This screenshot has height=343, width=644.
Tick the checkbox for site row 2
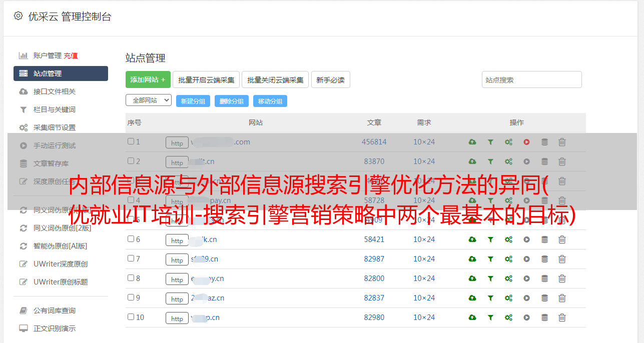pos(131,161)
